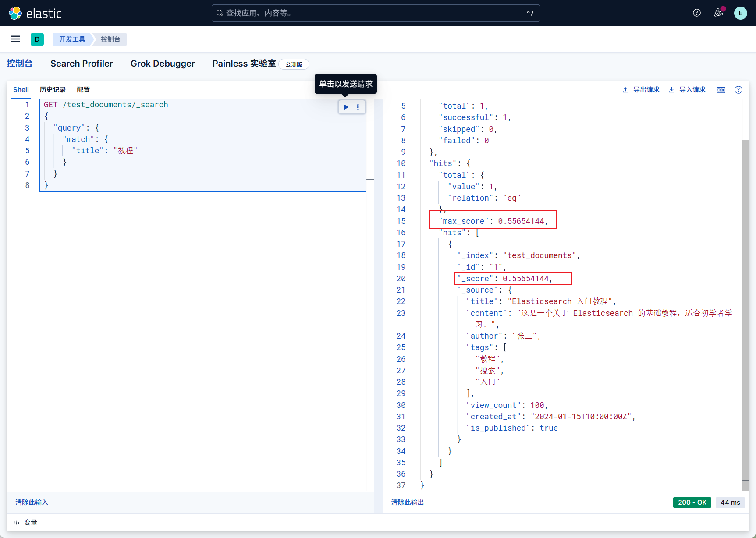Click 清除此输出 to clear output
The image size is (756, 538).
408,502
